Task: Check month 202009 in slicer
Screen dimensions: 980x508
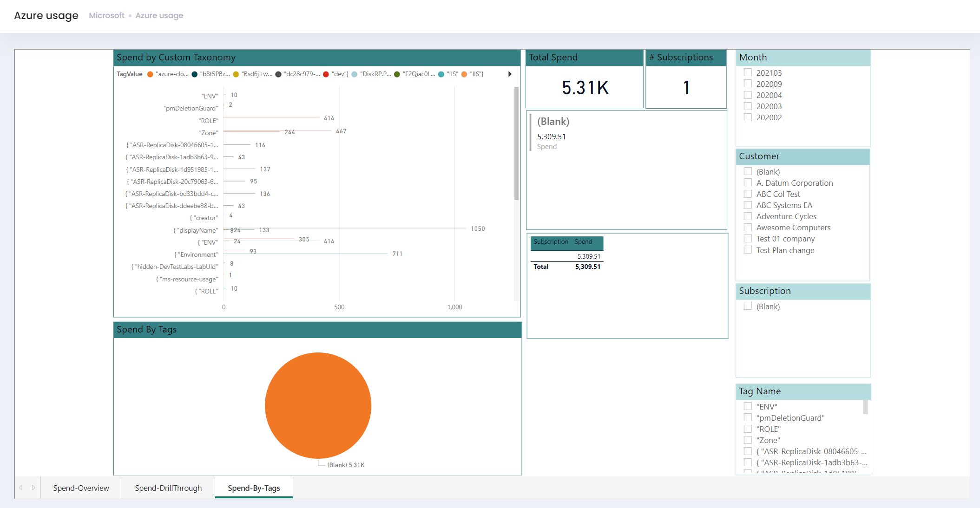Action: click(x=748, y=84)
